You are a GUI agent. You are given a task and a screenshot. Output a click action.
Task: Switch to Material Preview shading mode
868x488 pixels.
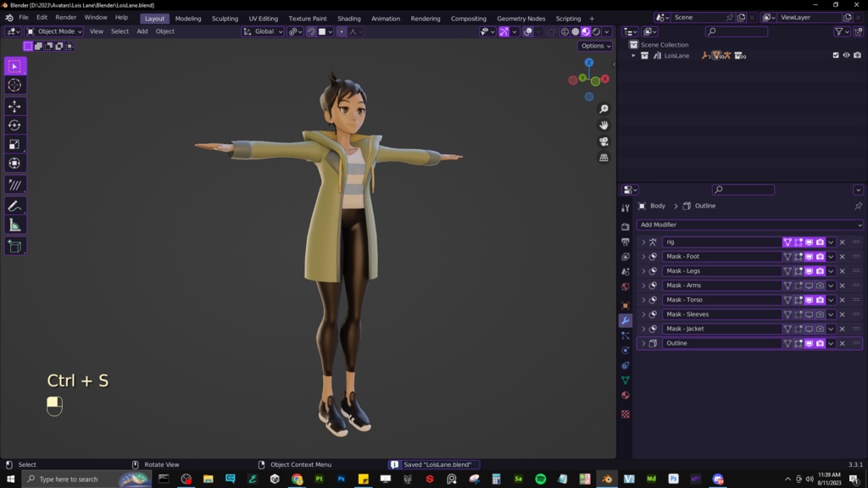(x=587, y=31)
